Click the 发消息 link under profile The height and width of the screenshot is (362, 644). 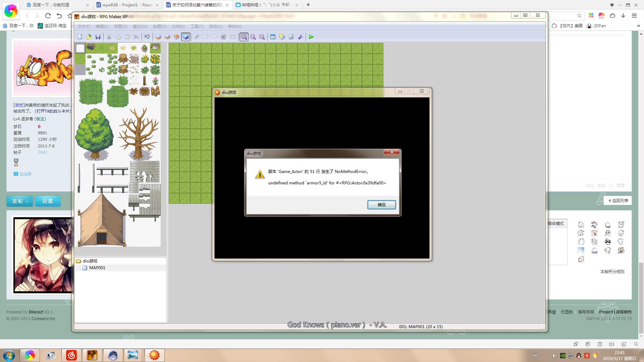click(x=25, y=174)
